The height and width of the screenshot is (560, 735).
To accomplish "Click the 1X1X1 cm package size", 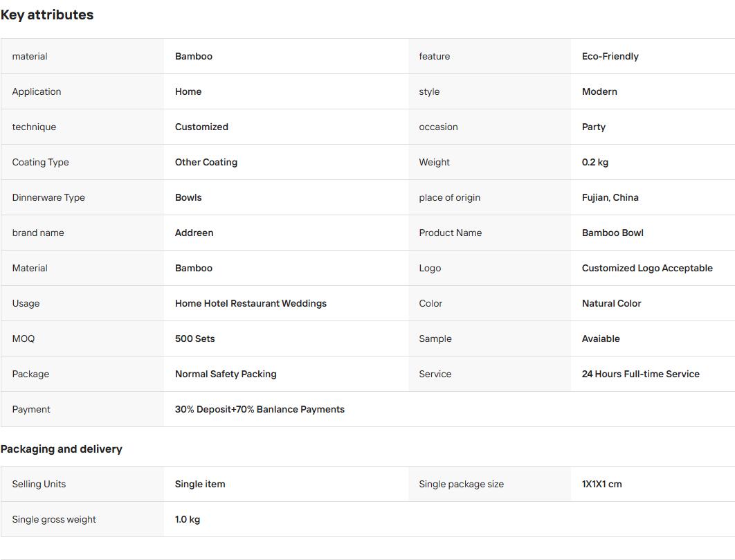I will point(601,484).
